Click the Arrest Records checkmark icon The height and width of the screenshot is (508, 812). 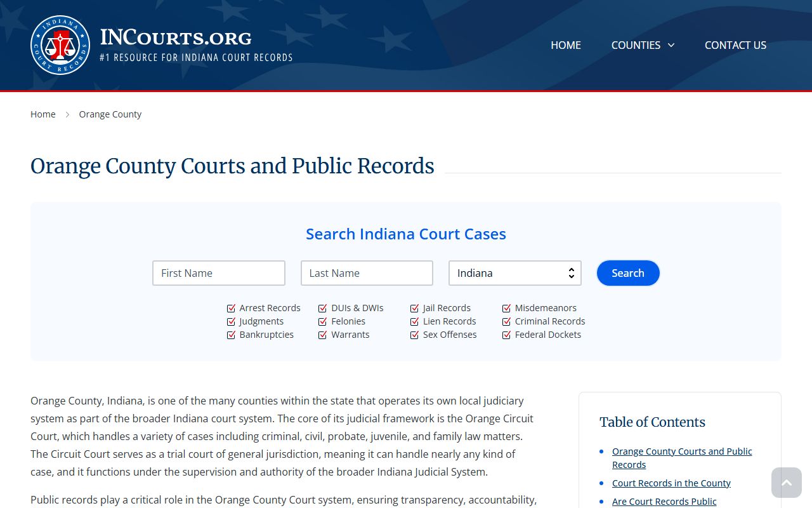pos(232,308)
